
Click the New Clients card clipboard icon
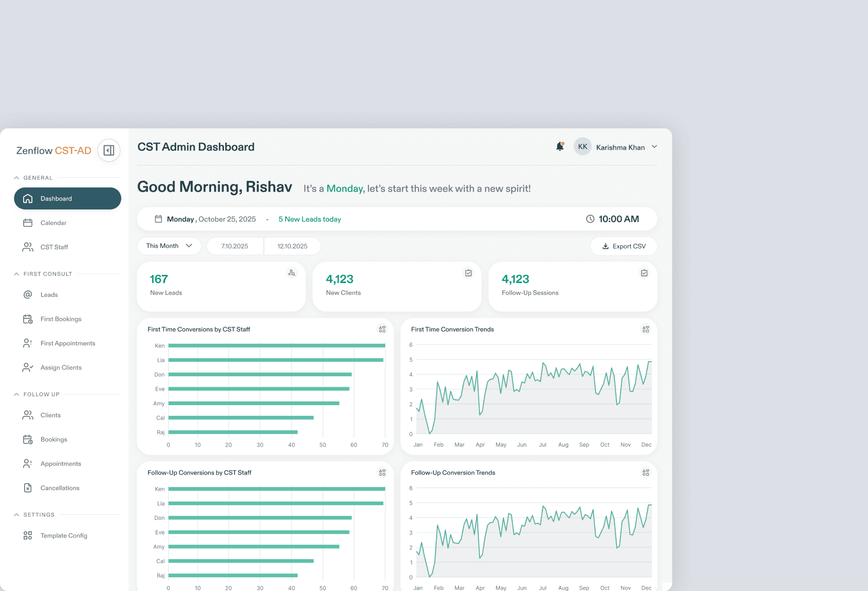[468, 273]
